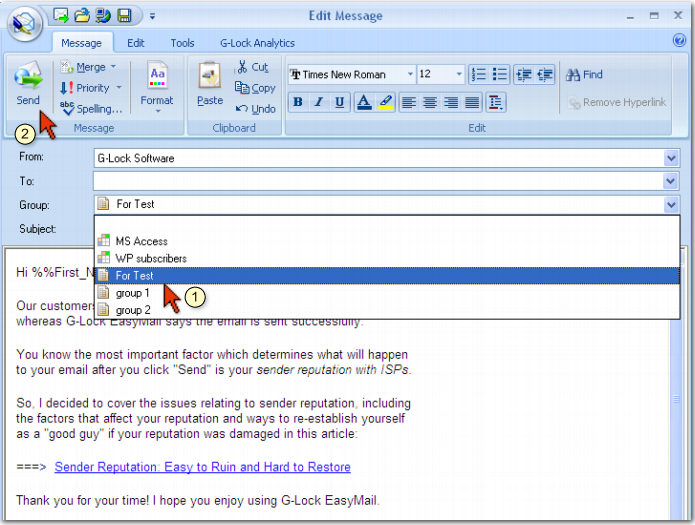Open the Format options
The image size is (695, 525).
click(x=157, y=86)
